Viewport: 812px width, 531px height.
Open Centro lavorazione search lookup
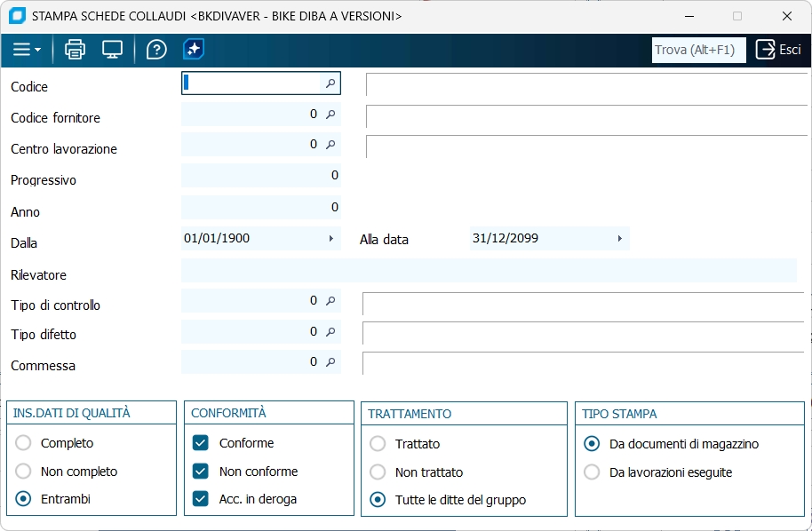coord(330,145)
